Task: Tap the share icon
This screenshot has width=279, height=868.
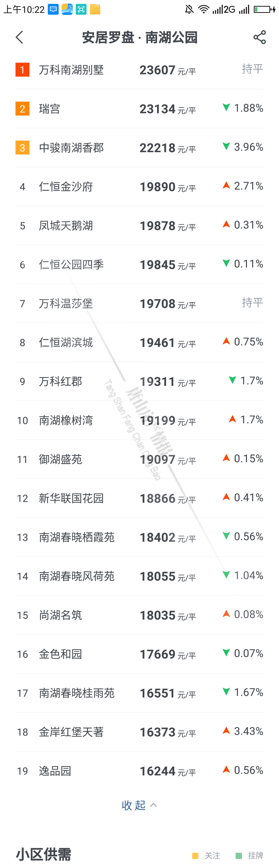Action: [259, 37]
